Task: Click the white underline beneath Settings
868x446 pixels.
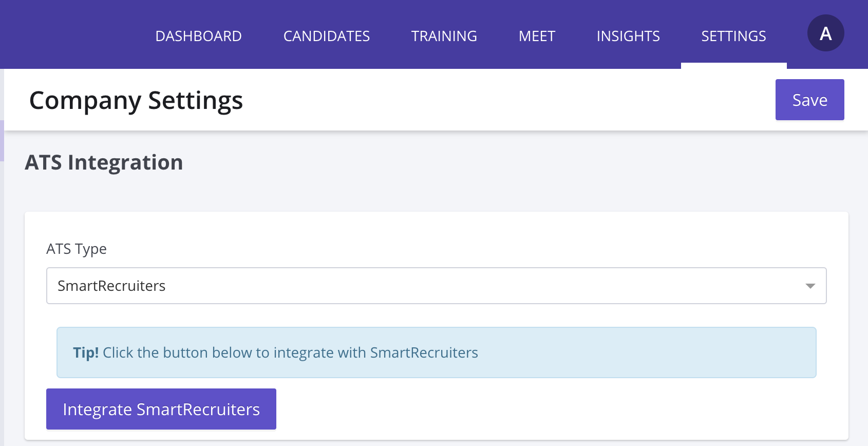Action: tap(733, 66)
